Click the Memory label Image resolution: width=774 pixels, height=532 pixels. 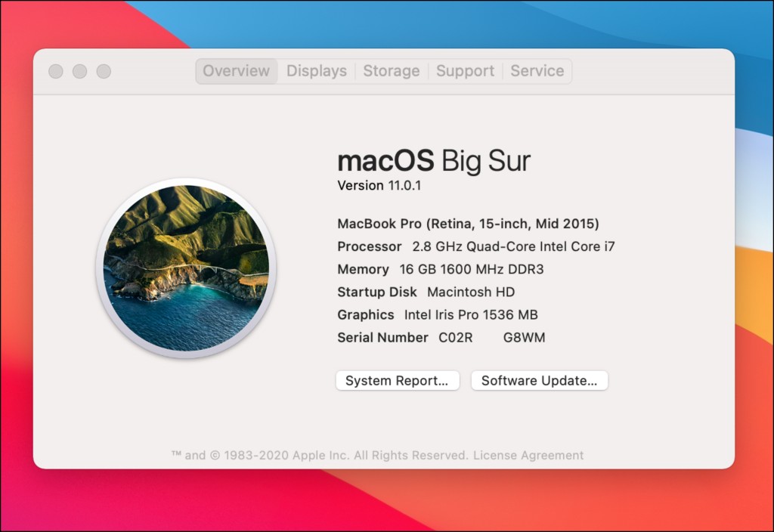pos(363,269)
